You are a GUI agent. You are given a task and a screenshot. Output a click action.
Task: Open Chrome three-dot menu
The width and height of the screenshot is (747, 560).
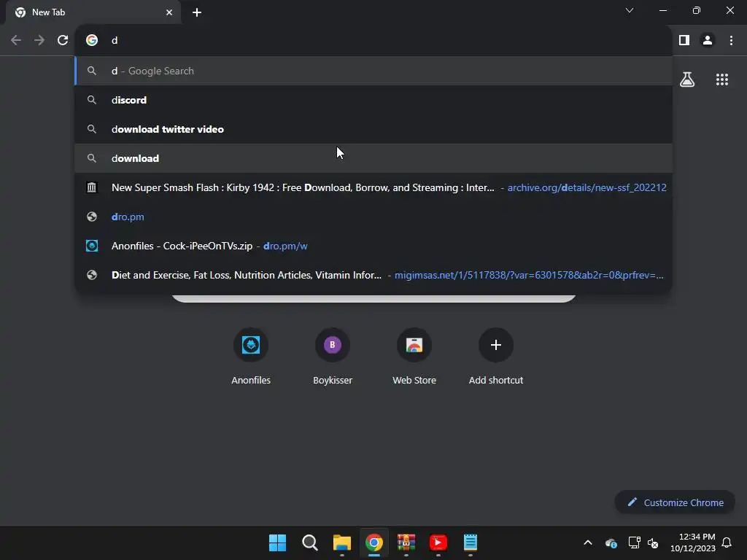coord(731,40)
